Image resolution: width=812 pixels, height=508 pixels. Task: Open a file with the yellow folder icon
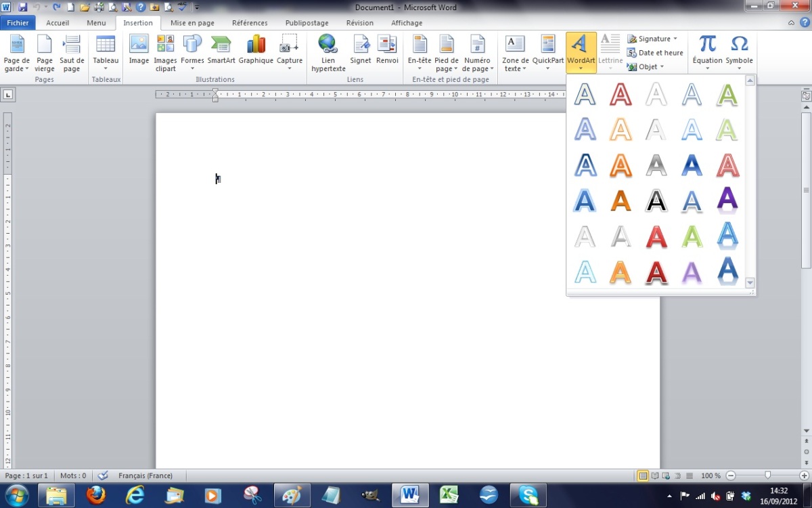click(85, 7)
